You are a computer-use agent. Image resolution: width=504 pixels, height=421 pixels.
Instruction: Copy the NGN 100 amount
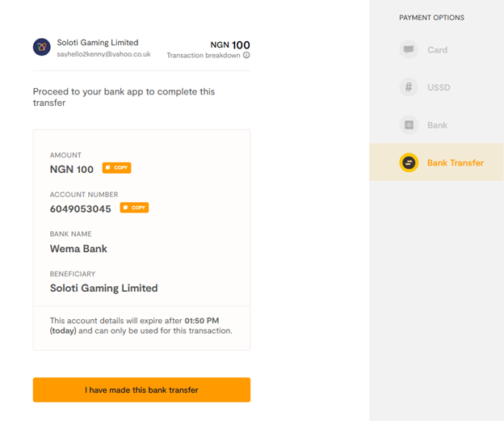[x=116, y=168]
